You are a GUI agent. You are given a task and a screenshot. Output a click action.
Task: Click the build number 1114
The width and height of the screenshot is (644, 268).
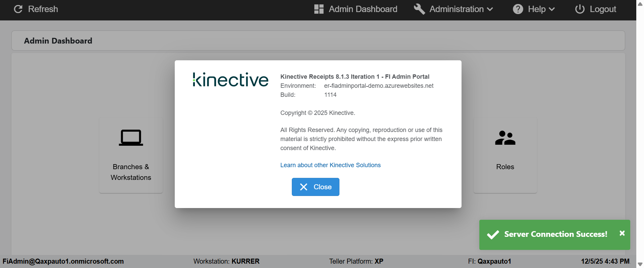coord(330,95)
